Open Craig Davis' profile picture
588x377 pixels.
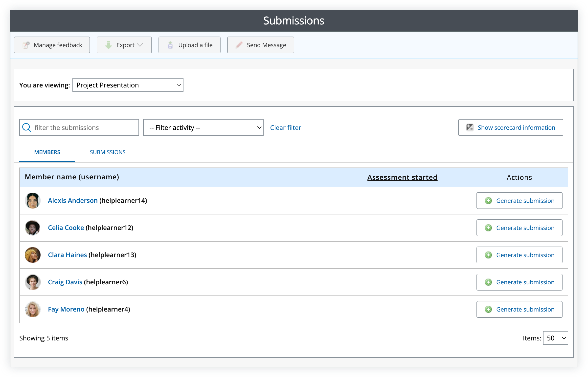(x=32, y=282)
